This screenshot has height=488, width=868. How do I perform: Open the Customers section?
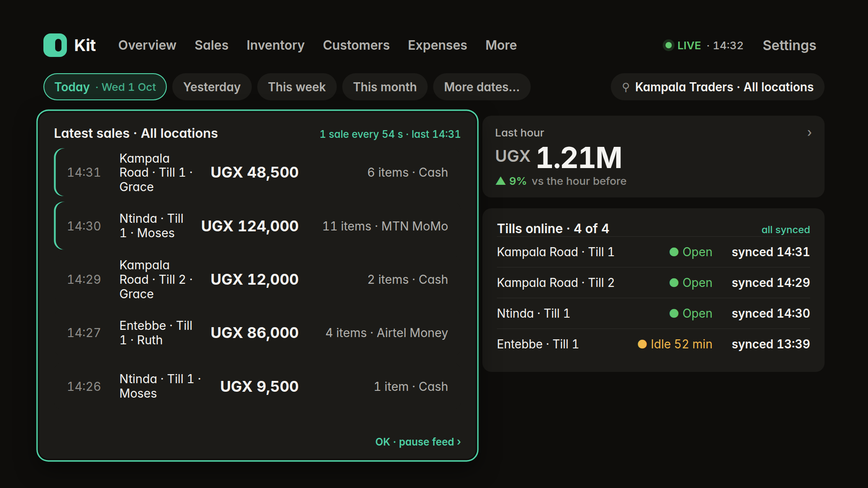(356, 45)
